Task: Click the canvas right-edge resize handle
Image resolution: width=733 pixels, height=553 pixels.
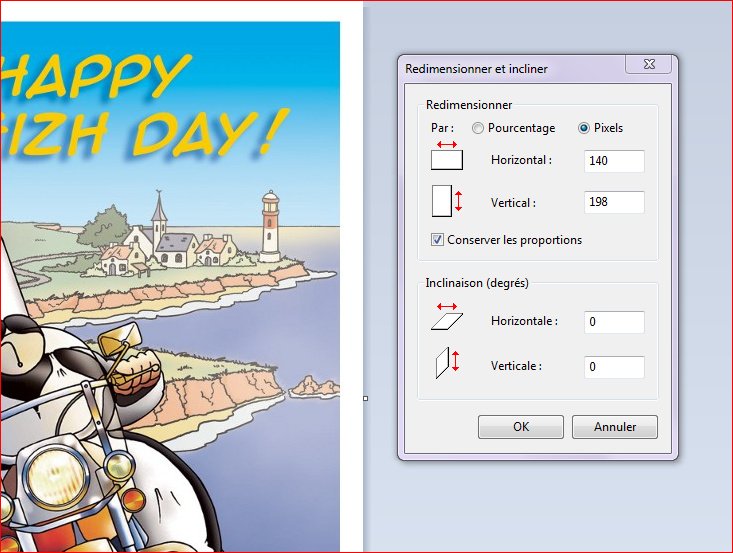Action: point(366,398)
